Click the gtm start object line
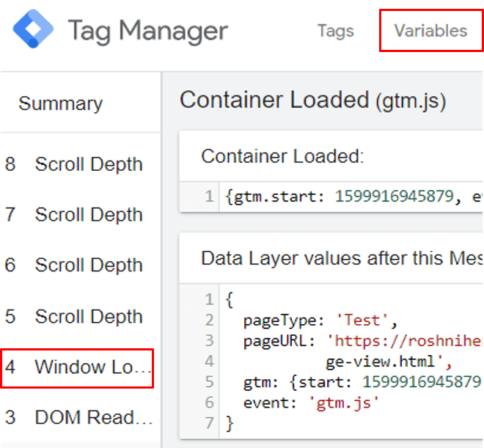 [362, 383]
